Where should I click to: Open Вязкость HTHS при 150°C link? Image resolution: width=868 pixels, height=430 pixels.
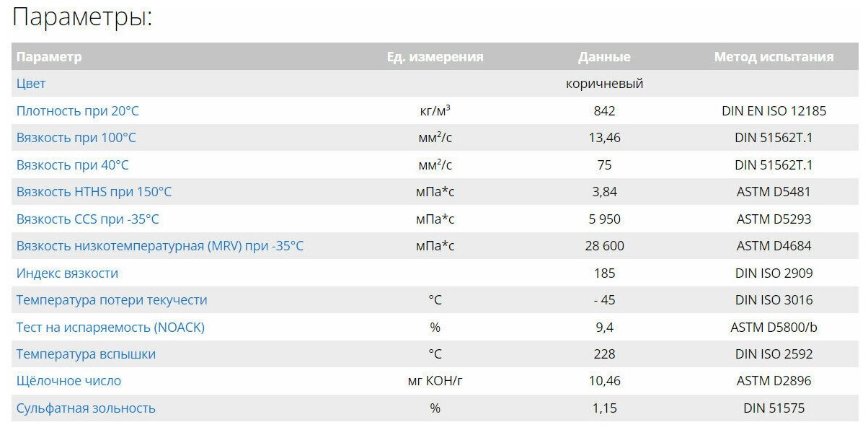tap(94, 192)
